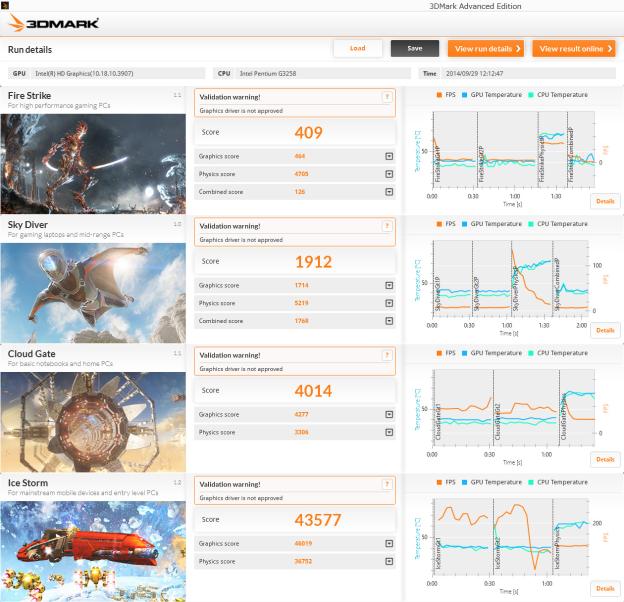Toggle the FPS series in the Cloud Gate legend
The image size is (624, 602).
click(x=446, y=353)
